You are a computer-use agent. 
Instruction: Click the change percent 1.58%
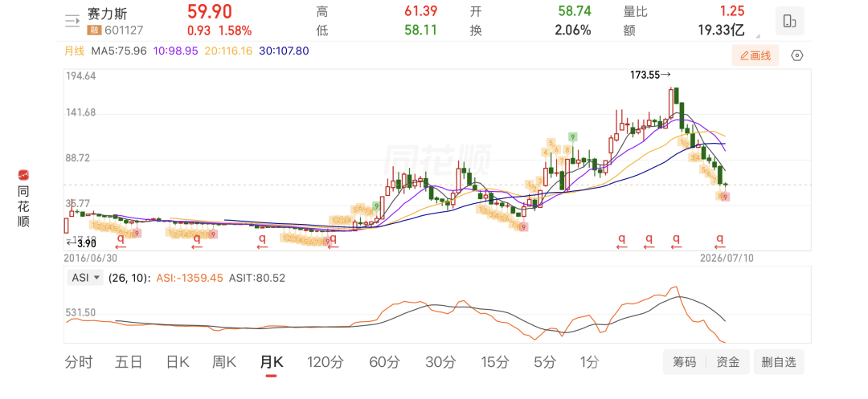[235, 31]
